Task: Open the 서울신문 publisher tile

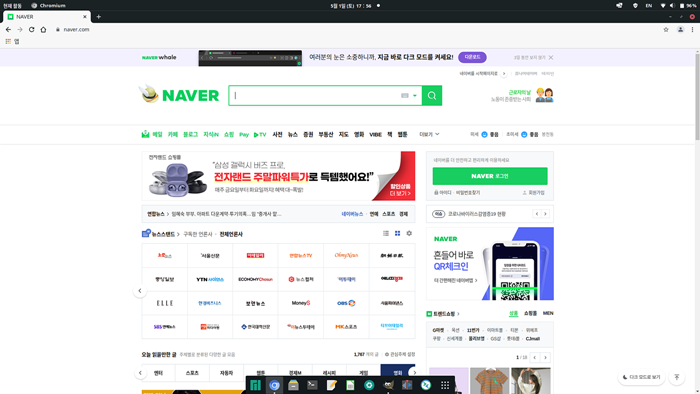Action: [x=210, y=256]
